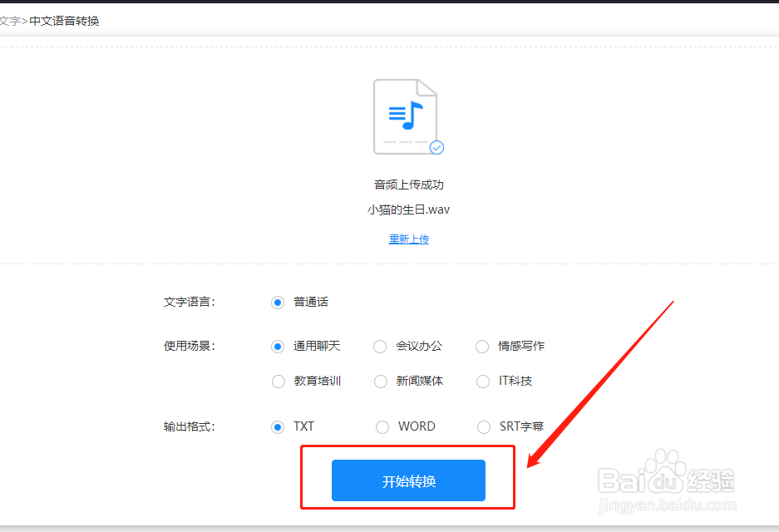Viewport: 779px width, 532px height.
Task: Click the 重新上传 re-upload link
Action: point(408,239)
